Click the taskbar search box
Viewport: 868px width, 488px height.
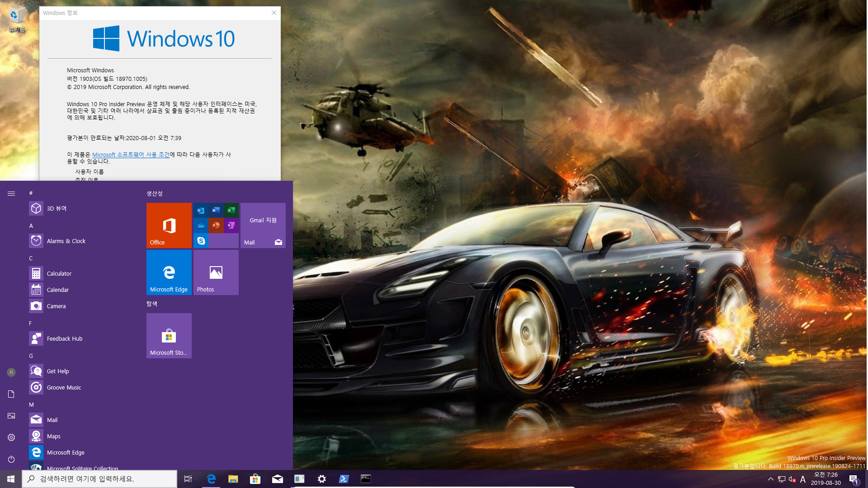click(99, 479)
